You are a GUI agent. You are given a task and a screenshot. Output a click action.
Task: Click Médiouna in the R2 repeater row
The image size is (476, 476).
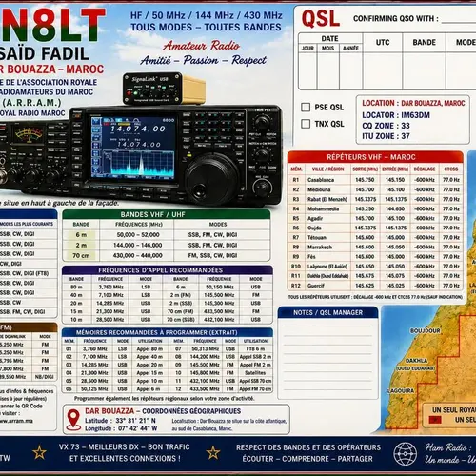click(319, 189)
